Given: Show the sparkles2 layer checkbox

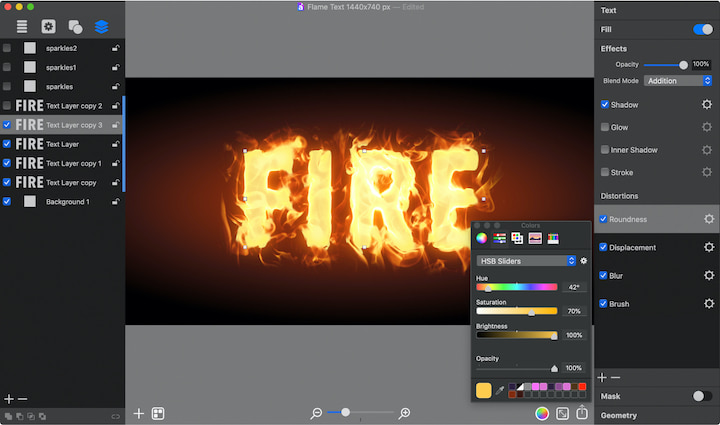Looking at the screenshot, I should [7, 48].
